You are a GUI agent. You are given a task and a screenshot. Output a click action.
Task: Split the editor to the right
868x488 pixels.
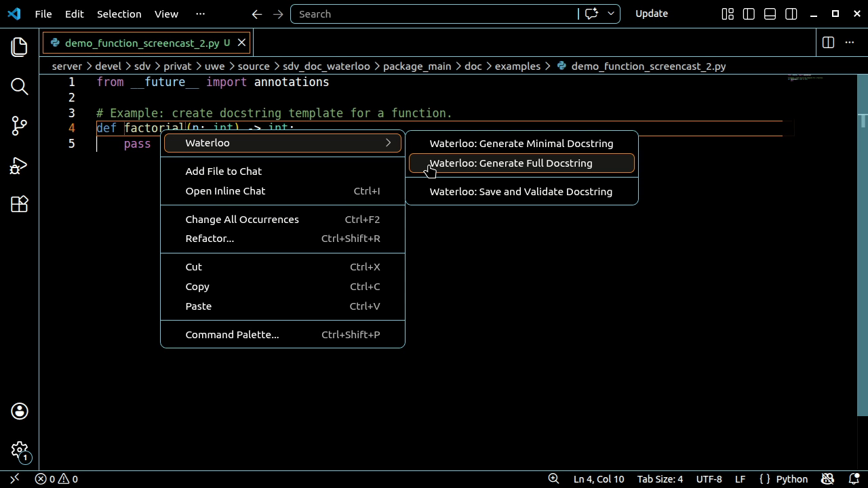coord(828,42)
